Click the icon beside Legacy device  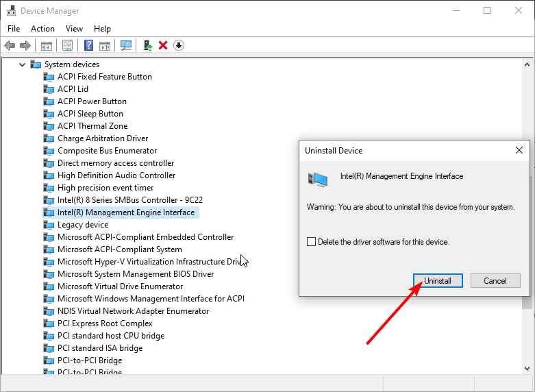pos(49,225)
